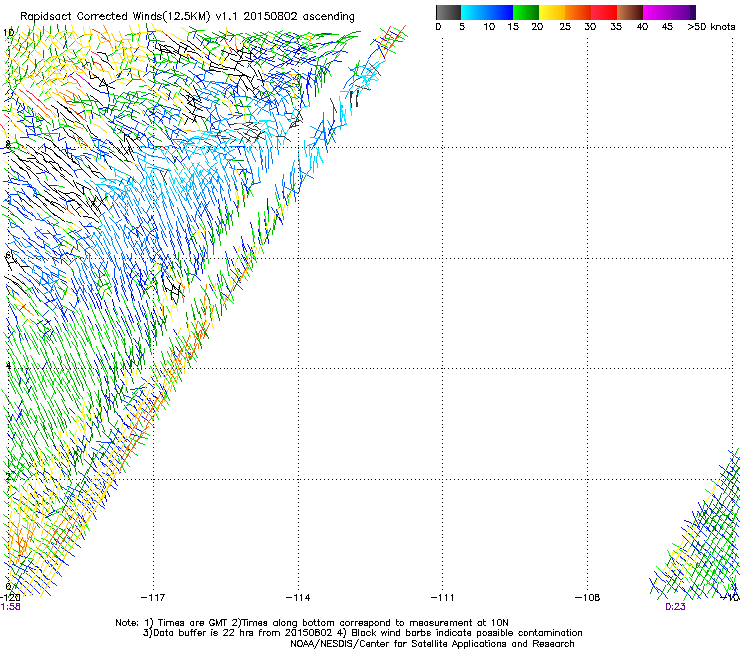Click the 2 latitude axis label
740x650 pixels.
(x=8, y=477)
